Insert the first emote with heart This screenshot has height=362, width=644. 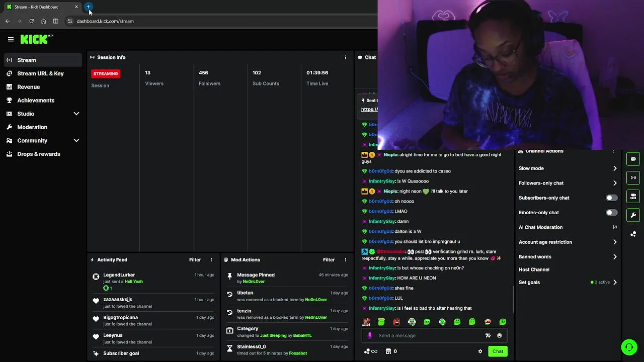click(366, 322)
